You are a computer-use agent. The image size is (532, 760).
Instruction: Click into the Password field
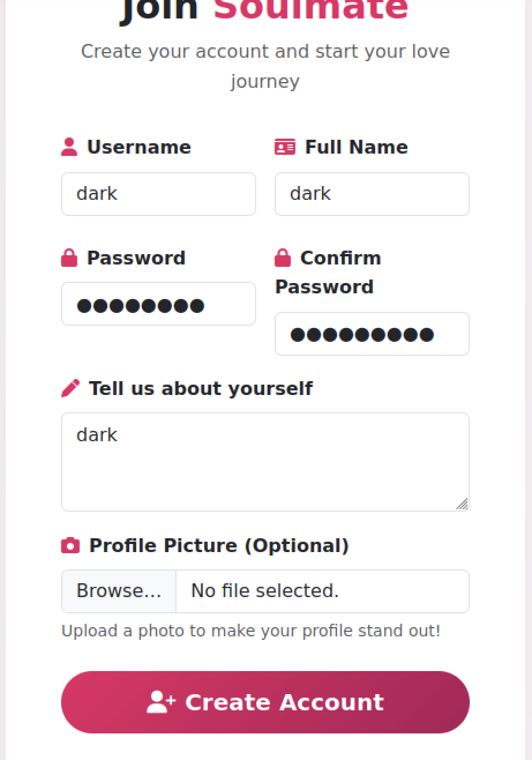pyautogui.click(x=159, y=304)
